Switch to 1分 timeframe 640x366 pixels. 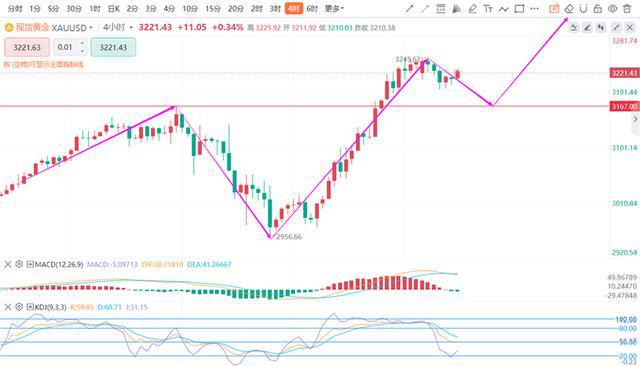(x=35, y=9)
